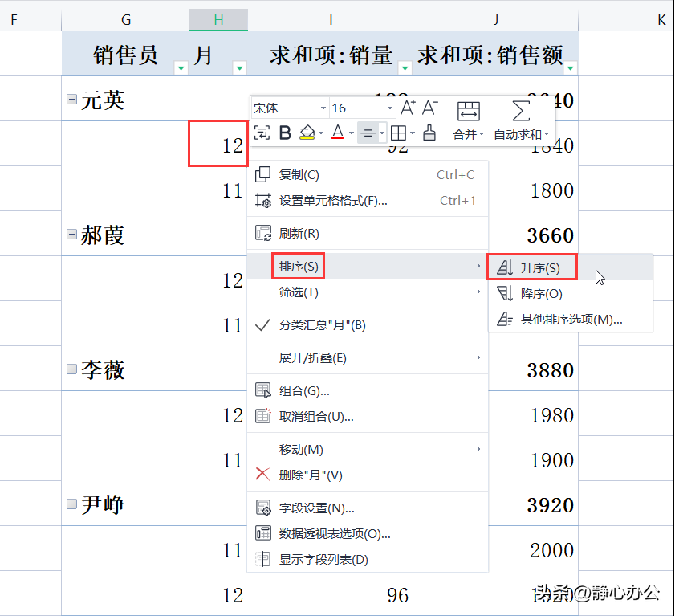Collapse the 元英 group
The height and width of the screenshot is (616, 675).
(x=72, y=100)
